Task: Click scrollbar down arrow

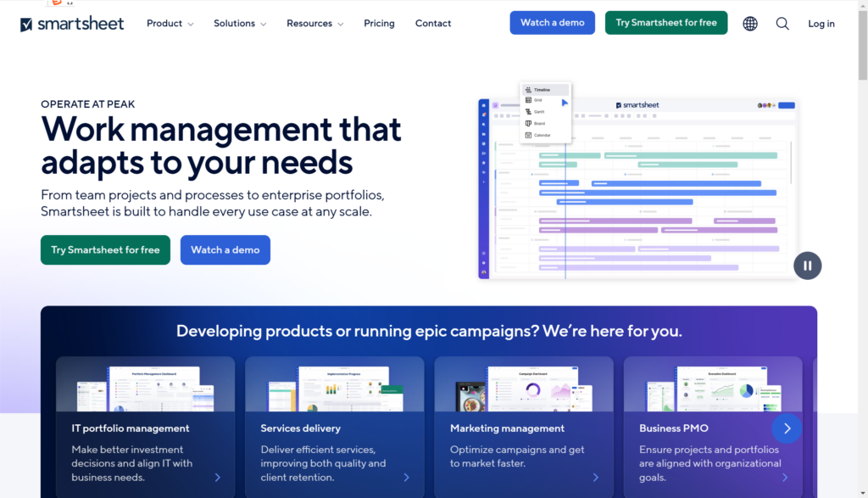Action: coord(863,493)
